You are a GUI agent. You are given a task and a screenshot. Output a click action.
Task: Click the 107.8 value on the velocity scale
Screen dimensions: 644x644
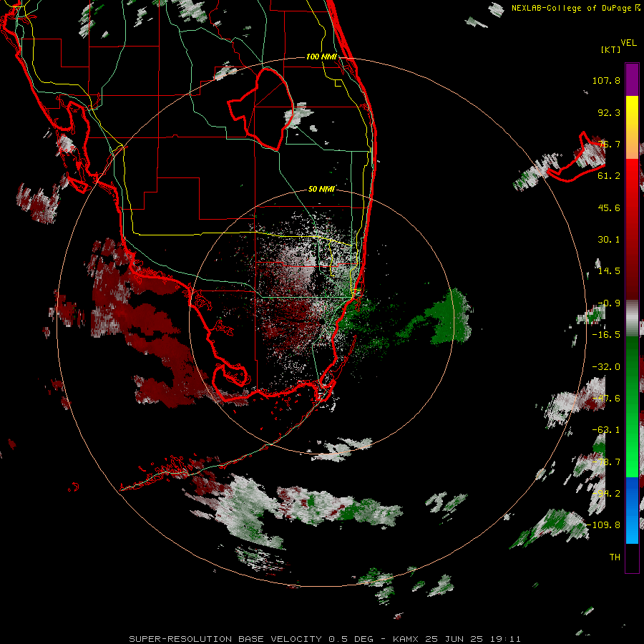tap(606, 80)
